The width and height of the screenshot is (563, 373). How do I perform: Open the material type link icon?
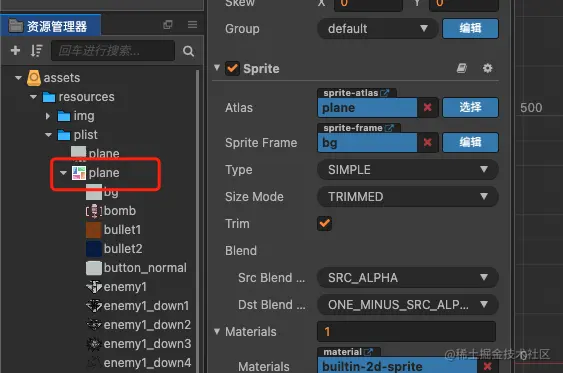[x=368, y=352]
